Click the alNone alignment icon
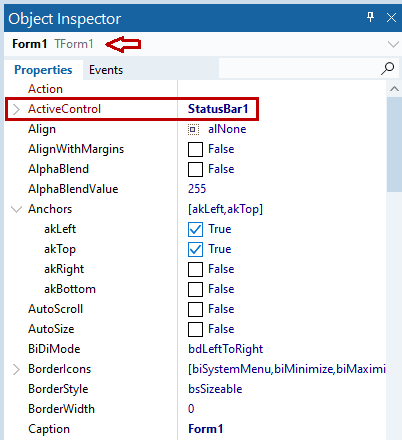 coord(193,129)
